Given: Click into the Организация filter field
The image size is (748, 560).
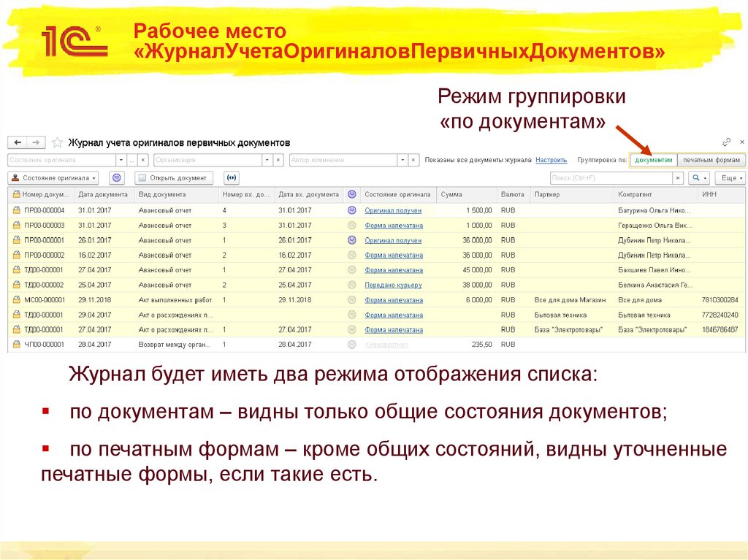Looking at the screenshot, I should [x=208, y=160].
